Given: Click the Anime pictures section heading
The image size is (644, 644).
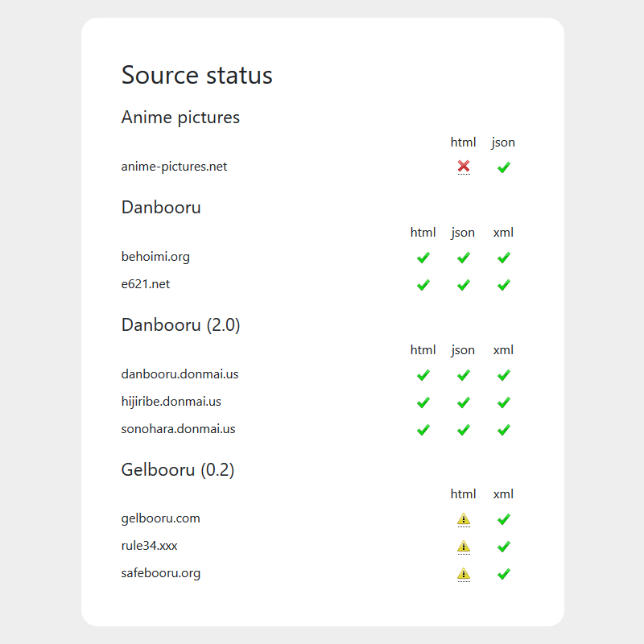Looking at the screenshot, I should point(180,118).
